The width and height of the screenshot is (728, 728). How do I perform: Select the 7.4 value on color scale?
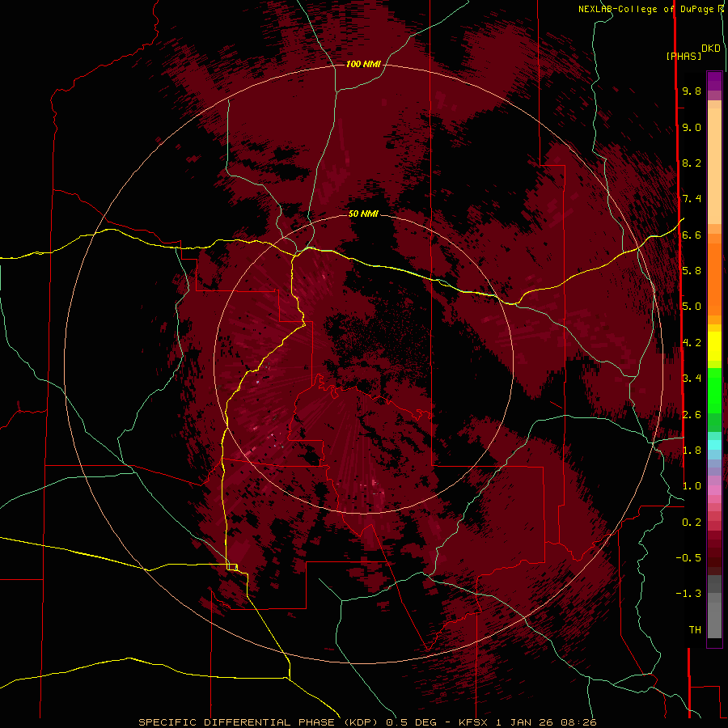click(692, 199)
